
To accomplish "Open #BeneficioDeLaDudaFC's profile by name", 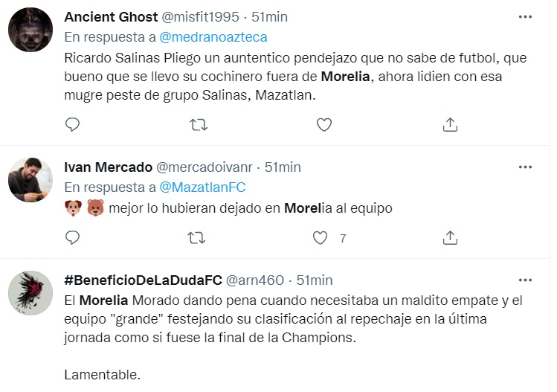I will [x=143, y=280].
